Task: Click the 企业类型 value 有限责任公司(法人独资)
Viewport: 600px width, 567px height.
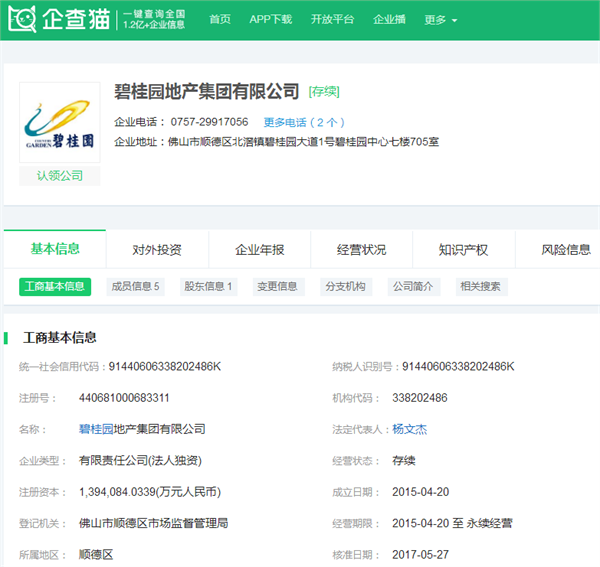Action: 140,461
